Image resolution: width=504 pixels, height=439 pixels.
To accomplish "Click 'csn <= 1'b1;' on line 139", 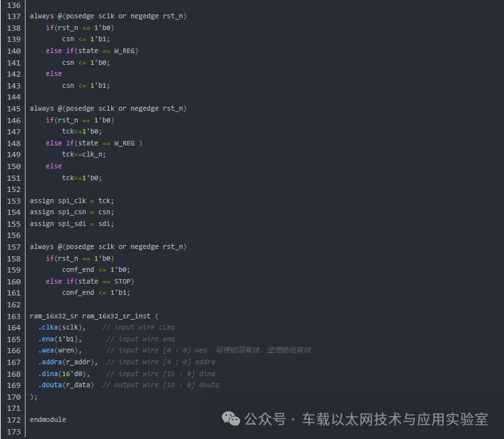I will pyautogui.click(x=86, y=39).
